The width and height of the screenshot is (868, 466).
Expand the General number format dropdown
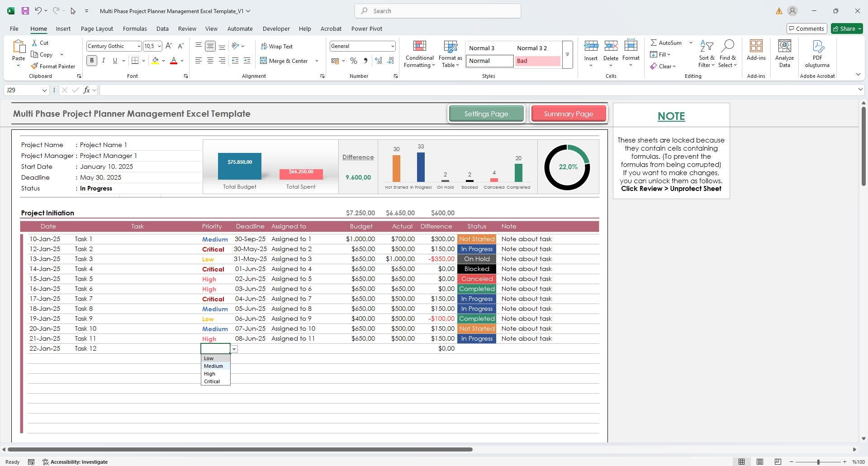[x=391, y=46]
